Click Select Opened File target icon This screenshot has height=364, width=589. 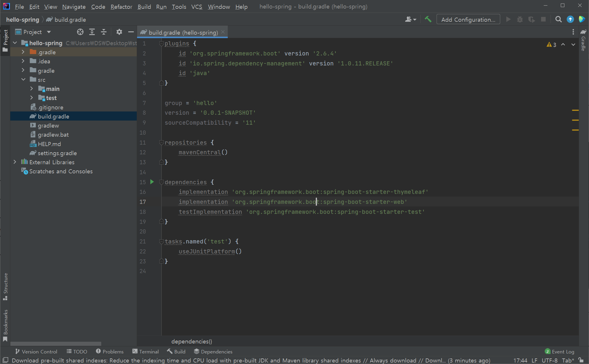pos(80,32)
